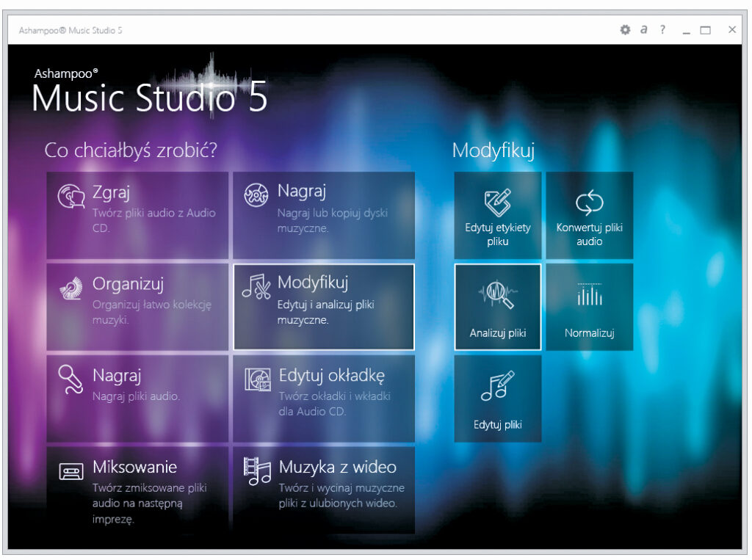Click the Modyfikuj tile button

(x=323, y=306)
